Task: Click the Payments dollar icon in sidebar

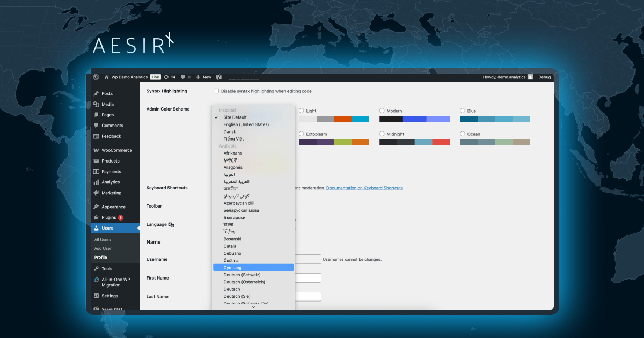Action: click(96, 172)
